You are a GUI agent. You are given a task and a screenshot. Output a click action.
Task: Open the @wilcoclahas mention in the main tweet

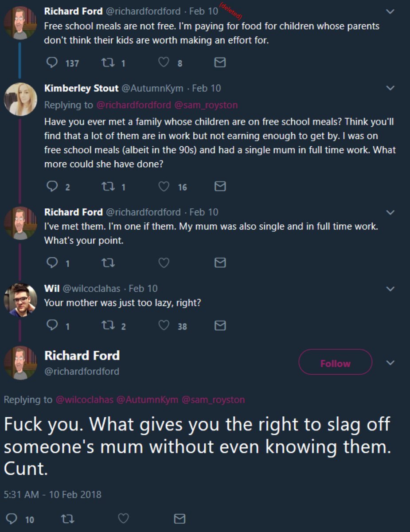pyautogui.click(x=84, y=399)
